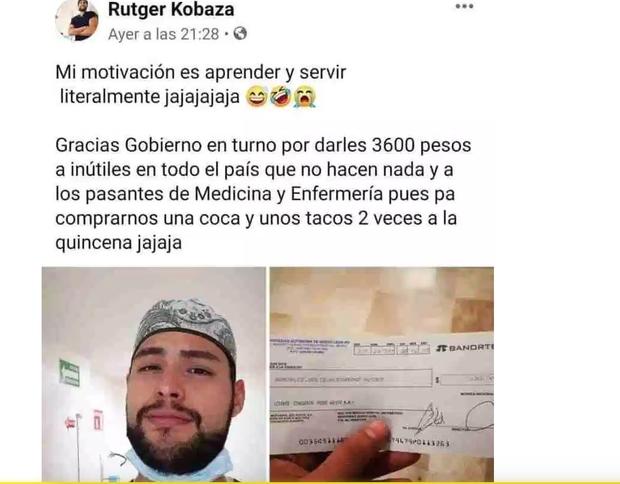The height and width of the screenshot is (484, 620).
Task: Open the Banorte check photo
Action: 382,374
